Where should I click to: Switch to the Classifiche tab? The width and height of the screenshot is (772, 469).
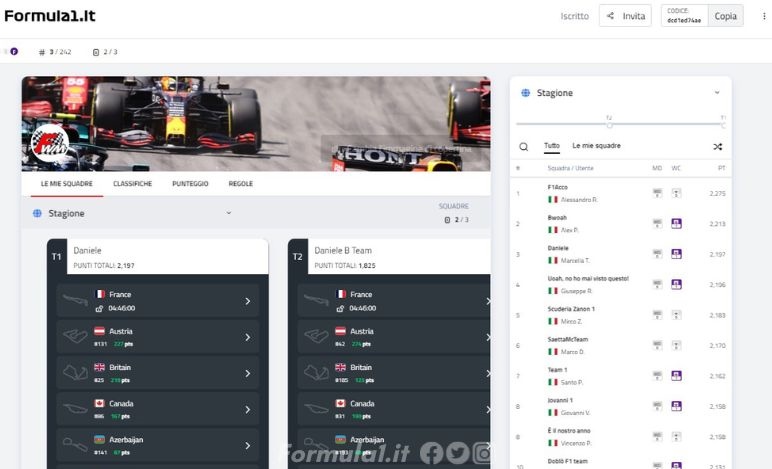click(132, 184)
